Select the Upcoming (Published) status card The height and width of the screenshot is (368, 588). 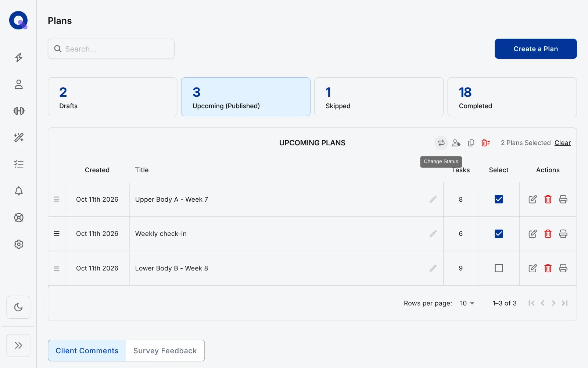click(245, 97)
